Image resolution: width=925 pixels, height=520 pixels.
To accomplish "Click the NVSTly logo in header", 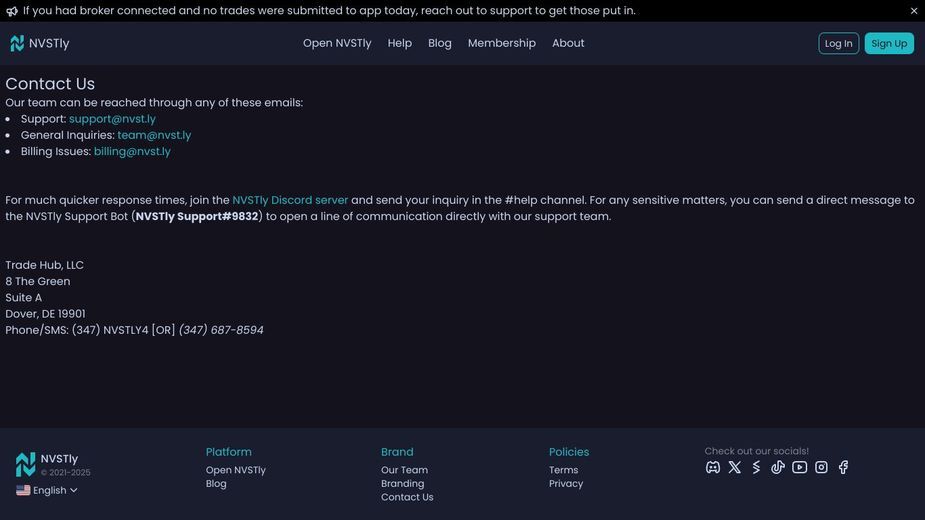I will pos(40,43).
